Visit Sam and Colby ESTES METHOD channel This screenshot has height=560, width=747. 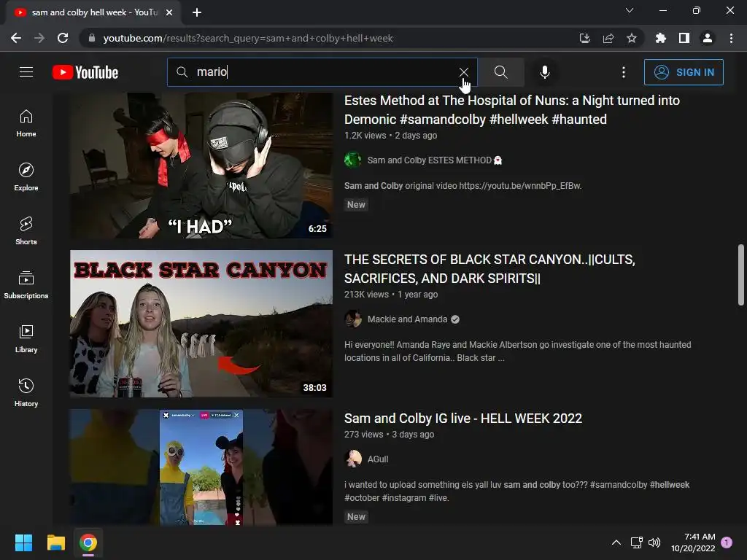point(429,160)
